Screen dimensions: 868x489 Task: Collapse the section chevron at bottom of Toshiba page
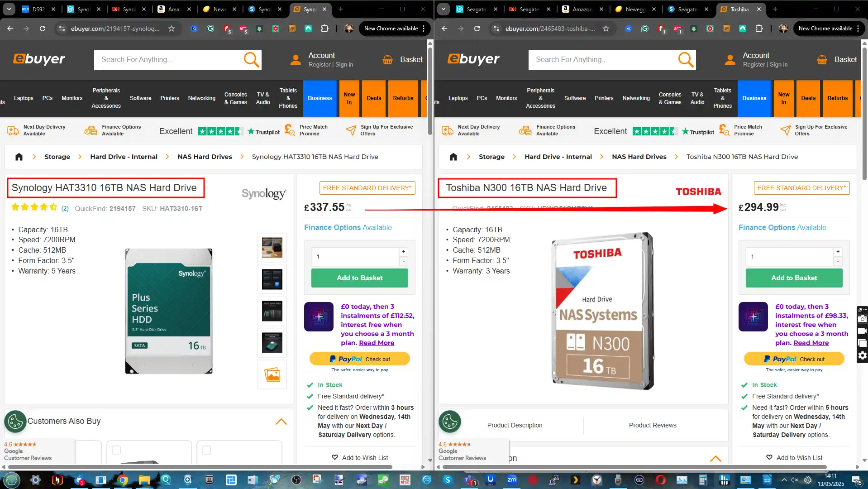[715, 458]
